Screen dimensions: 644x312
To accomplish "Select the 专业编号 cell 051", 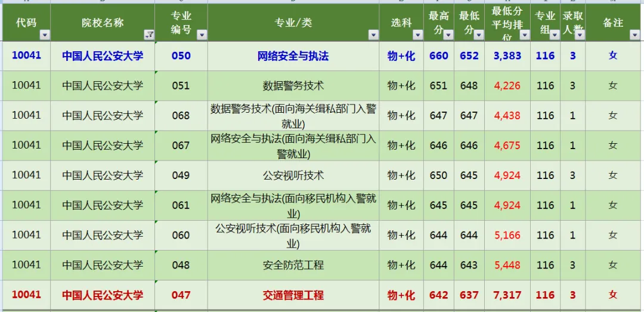I will [x=181, y=85].
